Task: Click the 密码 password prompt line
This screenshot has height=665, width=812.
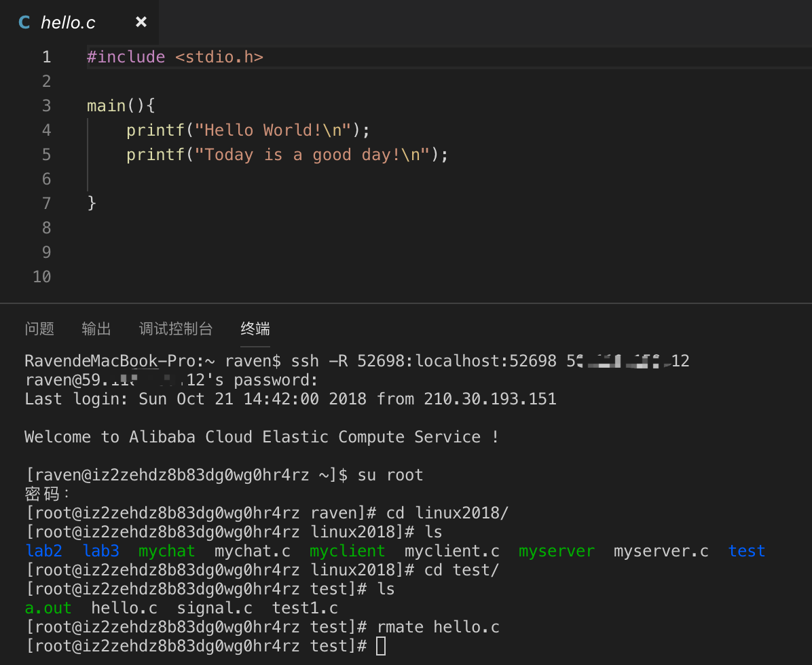Action: [x=47, y=494]
